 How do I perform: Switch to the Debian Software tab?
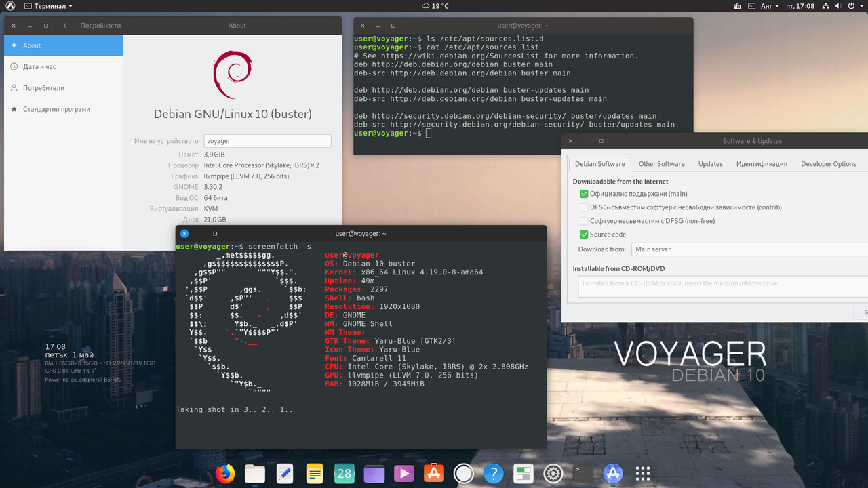600,164
